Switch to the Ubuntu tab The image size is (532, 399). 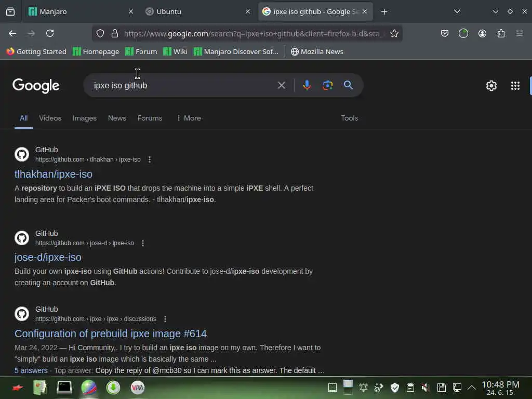click(198, 11)
